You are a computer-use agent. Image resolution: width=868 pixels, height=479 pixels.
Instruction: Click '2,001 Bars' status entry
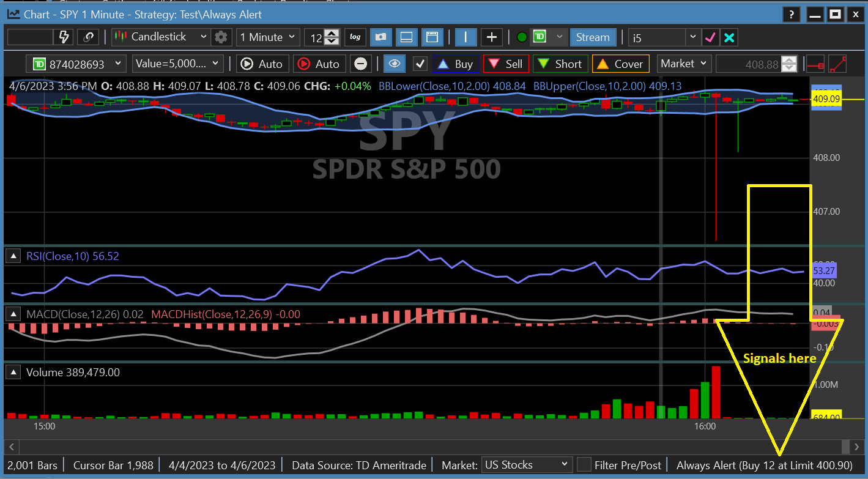32,466
